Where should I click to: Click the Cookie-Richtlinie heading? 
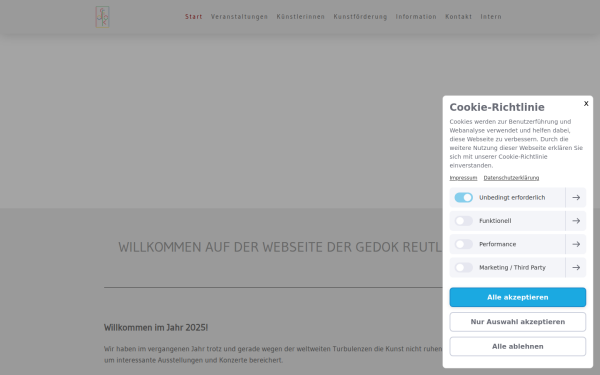[x=497, y=107]
